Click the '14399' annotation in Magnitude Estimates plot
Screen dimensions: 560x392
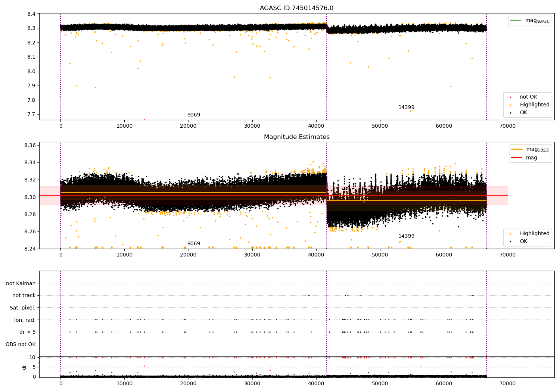[406, 236]
